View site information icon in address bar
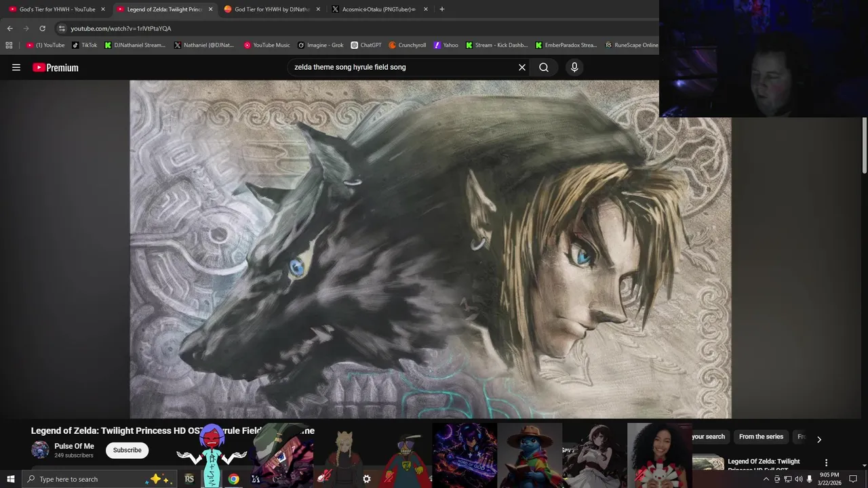 (62, 28)
